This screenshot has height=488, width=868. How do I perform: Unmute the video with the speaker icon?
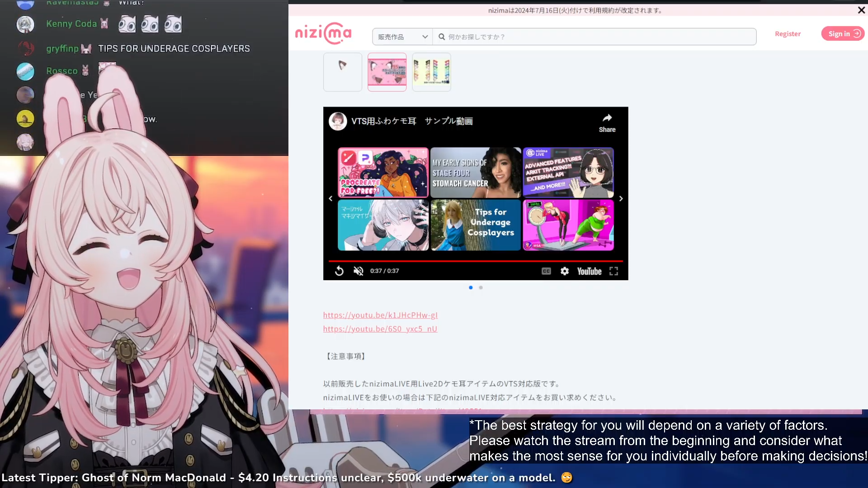point(358,271)
